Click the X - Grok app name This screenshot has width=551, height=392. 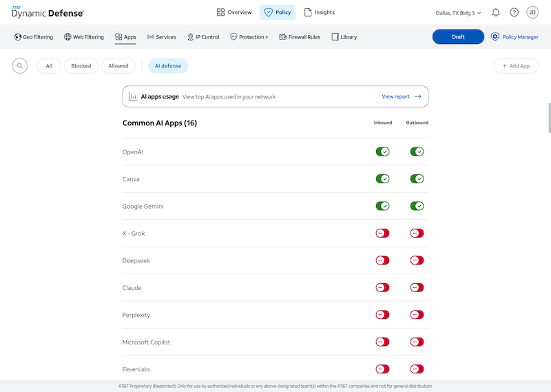pos(134,234)
